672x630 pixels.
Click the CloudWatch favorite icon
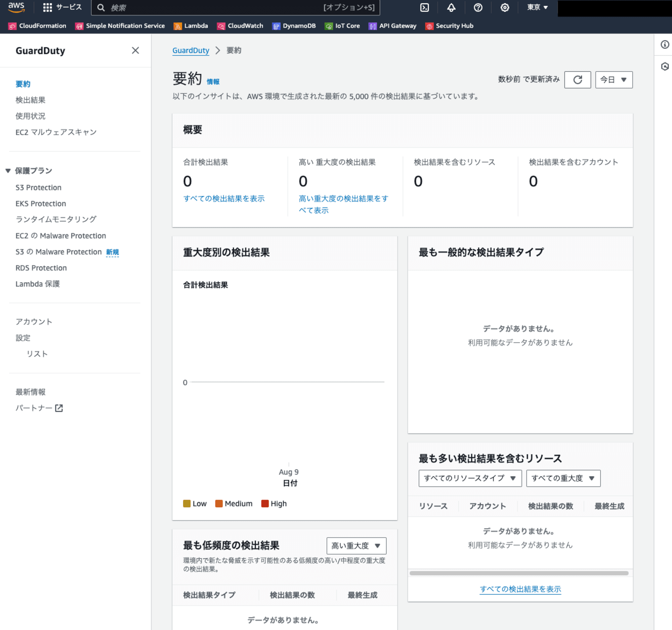click(x=221, y=26)
